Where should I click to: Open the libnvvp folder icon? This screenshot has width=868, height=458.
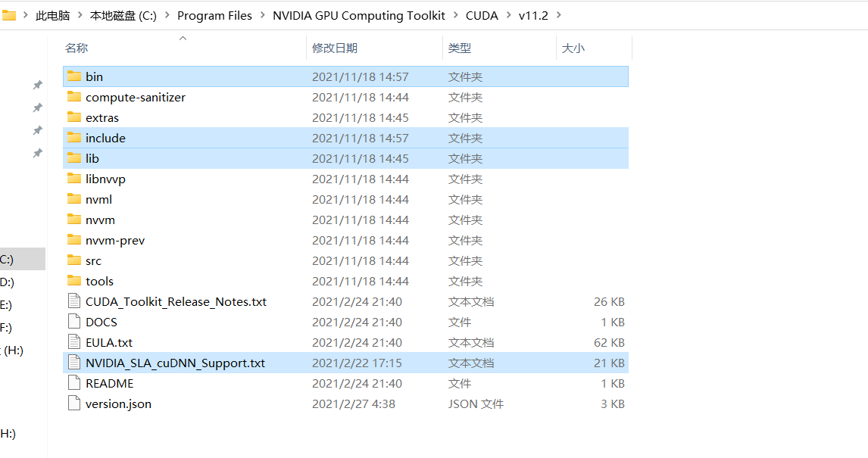tap(76, 179)
